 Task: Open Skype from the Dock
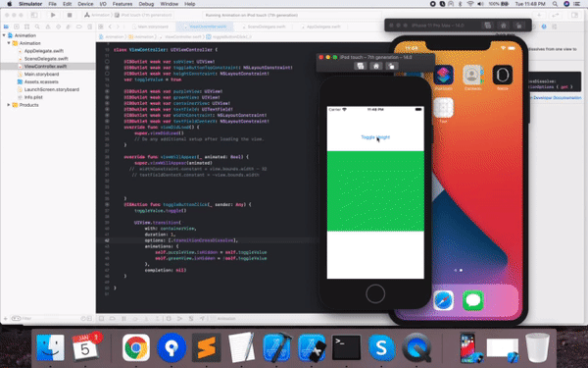(x=381, y=347)
